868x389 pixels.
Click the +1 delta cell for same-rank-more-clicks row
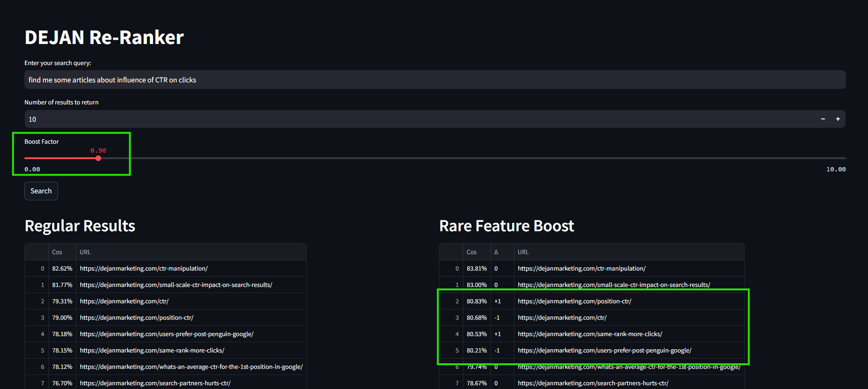coord(502,334)
